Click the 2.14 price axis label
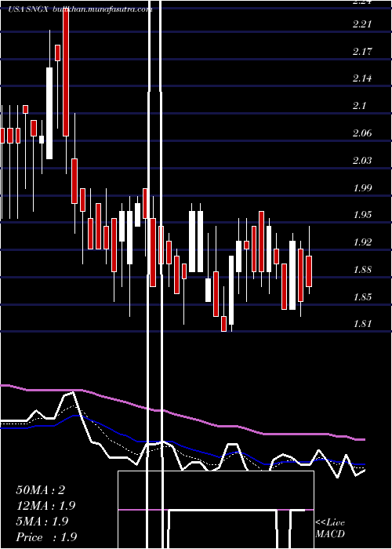This screenshot has height=549, width=392. [x=362, y=78]
